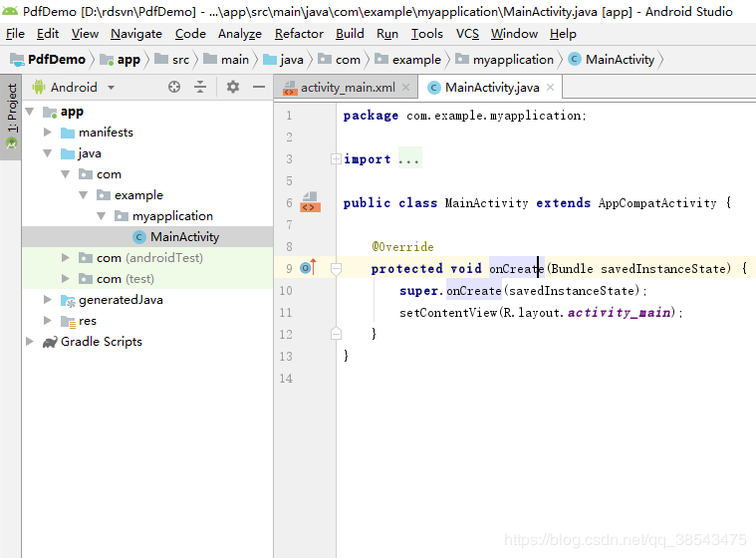Click the AppCompatActivity class name
This screenshot has width=756, height=558.
pyautogui.click(x=657, y=203)
